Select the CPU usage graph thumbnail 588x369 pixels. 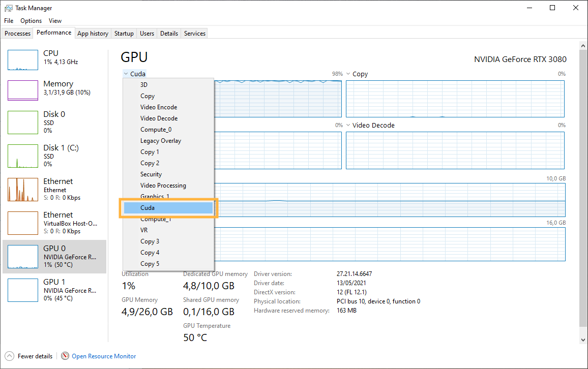tap(23, 60)
